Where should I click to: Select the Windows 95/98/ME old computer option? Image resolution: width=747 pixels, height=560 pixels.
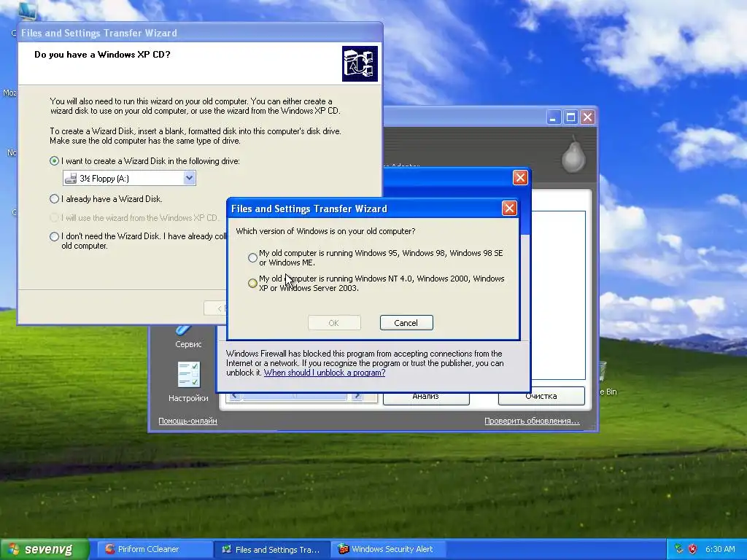(252, 257)
